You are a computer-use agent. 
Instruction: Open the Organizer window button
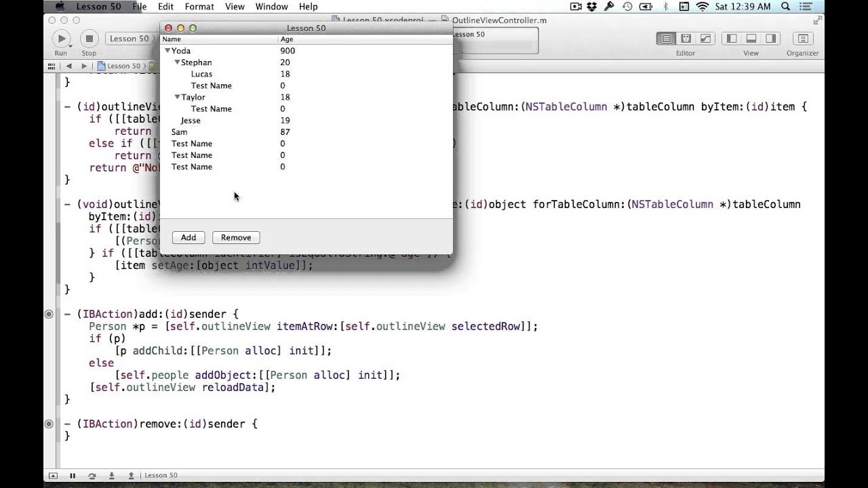(x=803, y=39)
